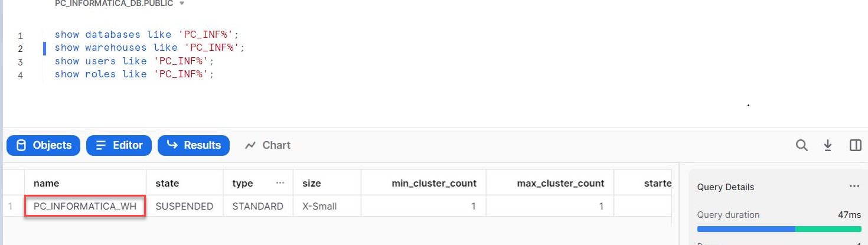The width and height of the screenshot is (868, 245).
Task: Switch to the Chart tab
Action: click(x=268, y=145)
